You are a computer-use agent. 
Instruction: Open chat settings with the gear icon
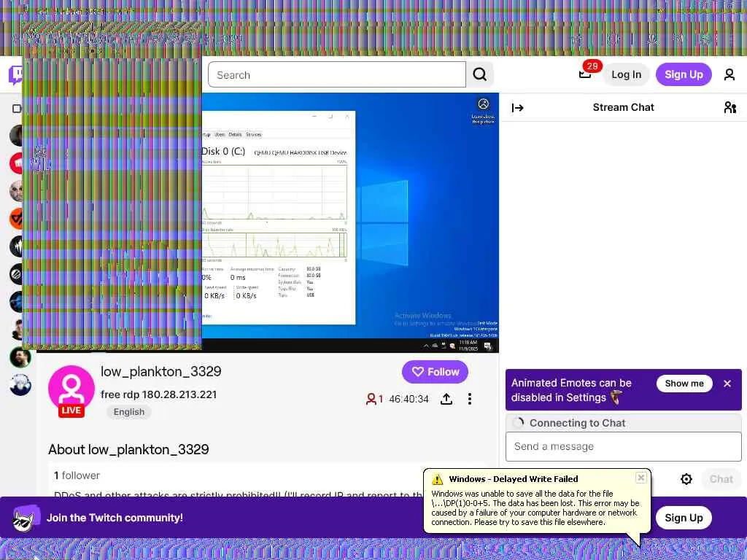pyautogui.click(x=686, y=479)
